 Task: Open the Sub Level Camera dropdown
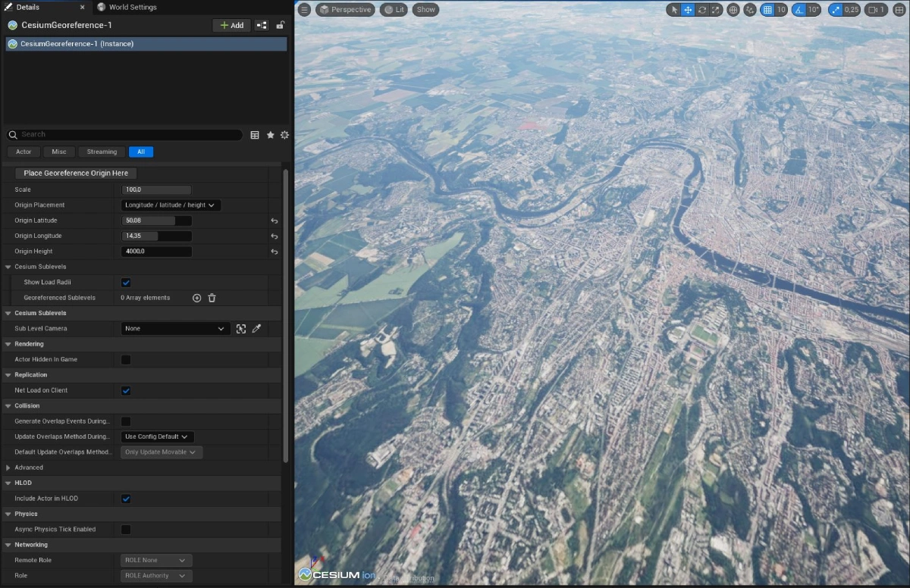[x=175, y=329]
